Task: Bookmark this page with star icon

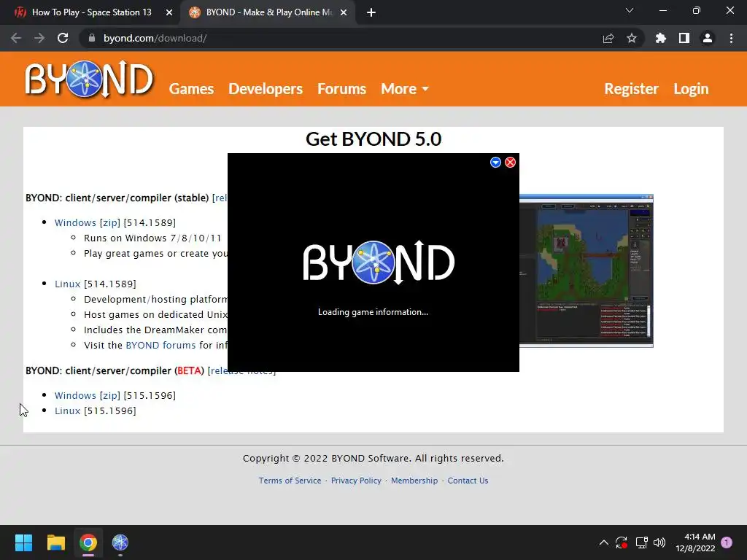Action: point(632,38)
